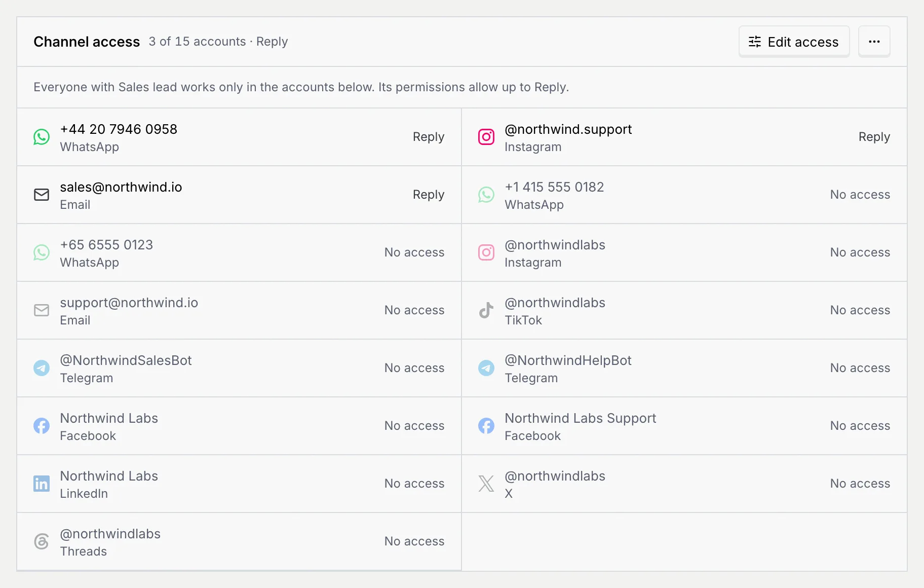Click the WhatsApp icon for +44 20 7946 0958
The height and width of the screenshot is (588, 924).
coord(42,137)
